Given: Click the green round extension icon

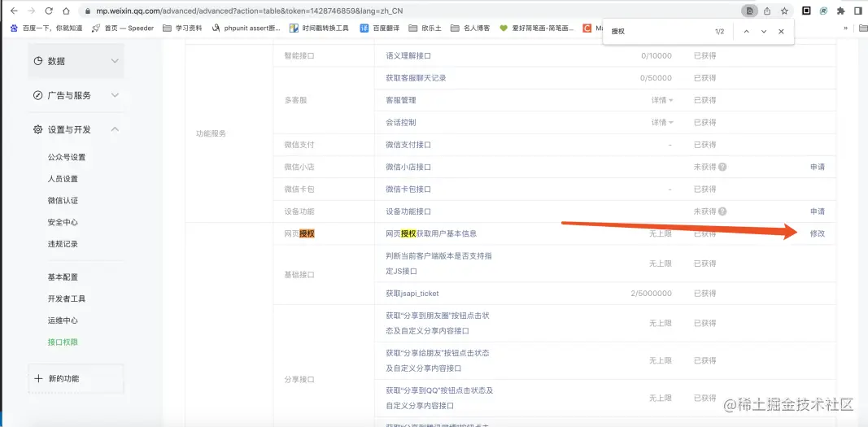Looking at the screenshot, I should click(824, 11).
